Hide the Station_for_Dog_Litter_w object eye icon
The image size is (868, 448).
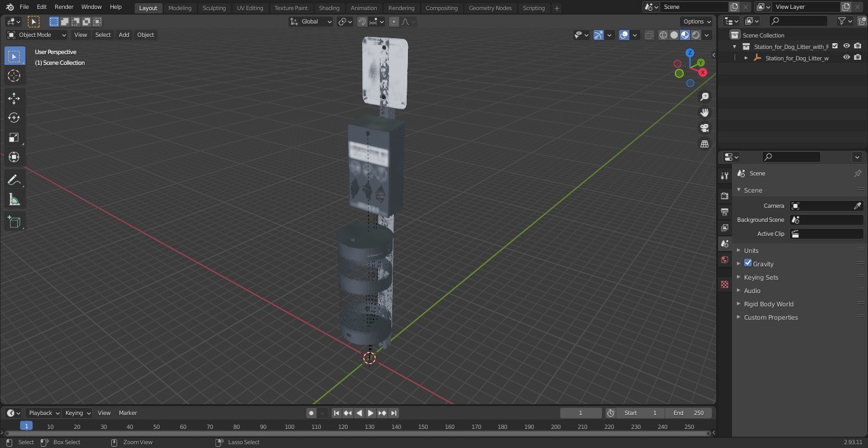pos(846,58)
